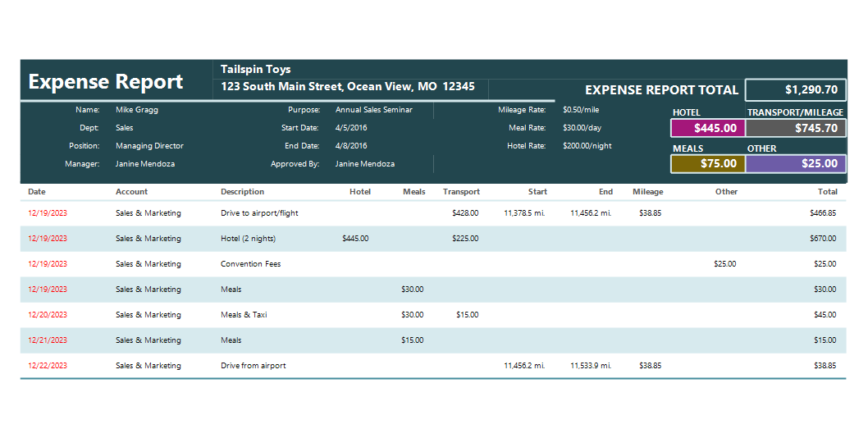This screenshot has height=438, width=868.
Task: Click the Convention Fees description cell
Action: (x=250, y=263)
